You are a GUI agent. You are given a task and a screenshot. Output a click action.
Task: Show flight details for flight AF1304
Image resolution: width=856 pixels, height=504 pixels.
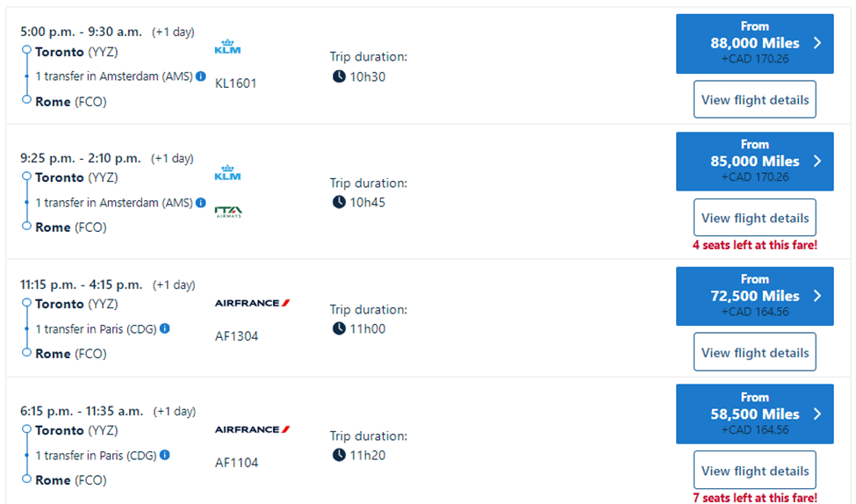pyautogui.click(x=754, y=352)
